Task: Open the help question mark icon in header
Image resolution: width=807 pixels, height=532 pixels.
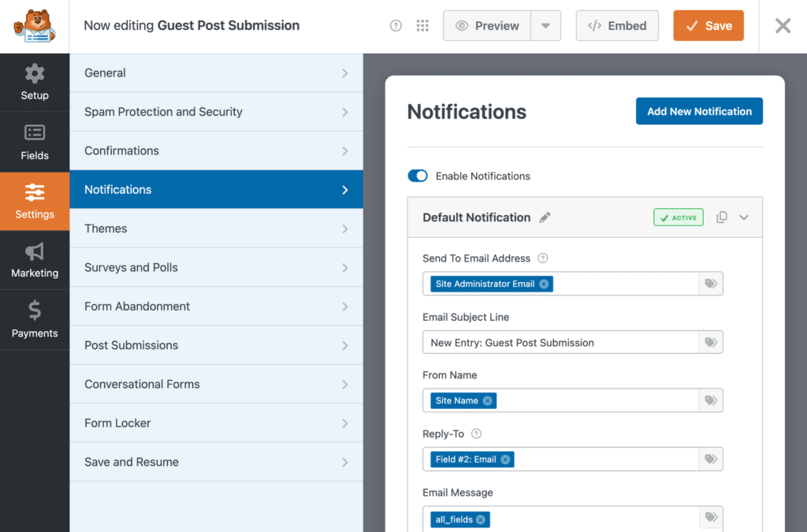Action: (x=396, y=26)
